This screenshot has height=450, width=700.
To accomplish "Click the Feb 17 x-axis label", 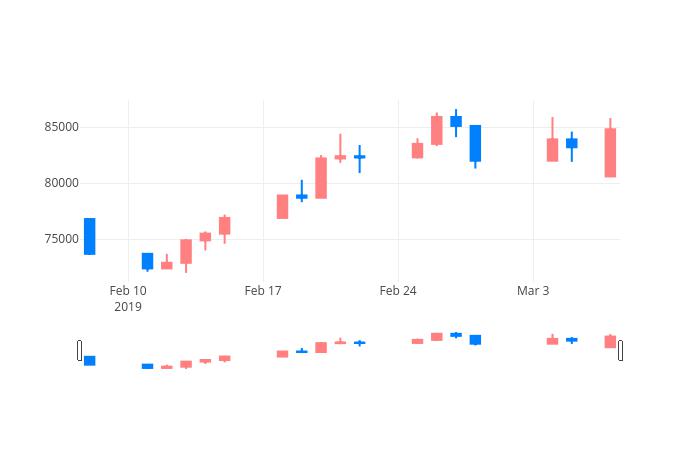I will (x=263, y=291).
